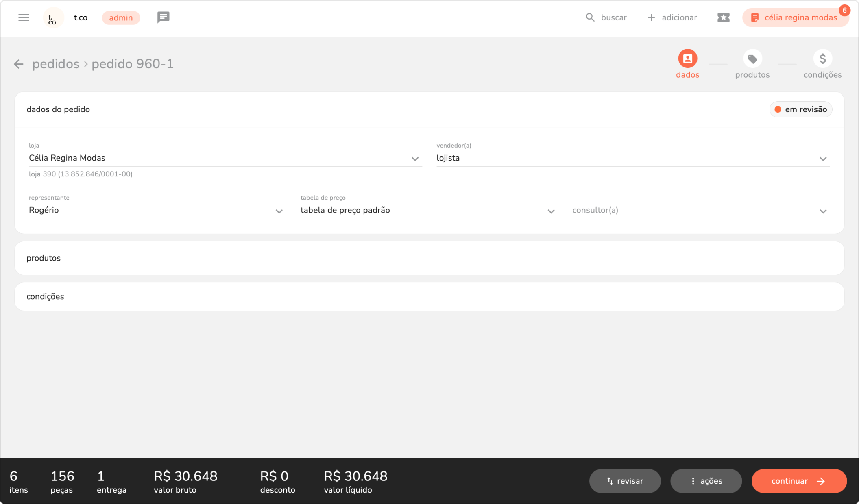Open the chat messages icon
Viewport: 859px width, 504px height.
pyautogui.click(x=163, y=17)
